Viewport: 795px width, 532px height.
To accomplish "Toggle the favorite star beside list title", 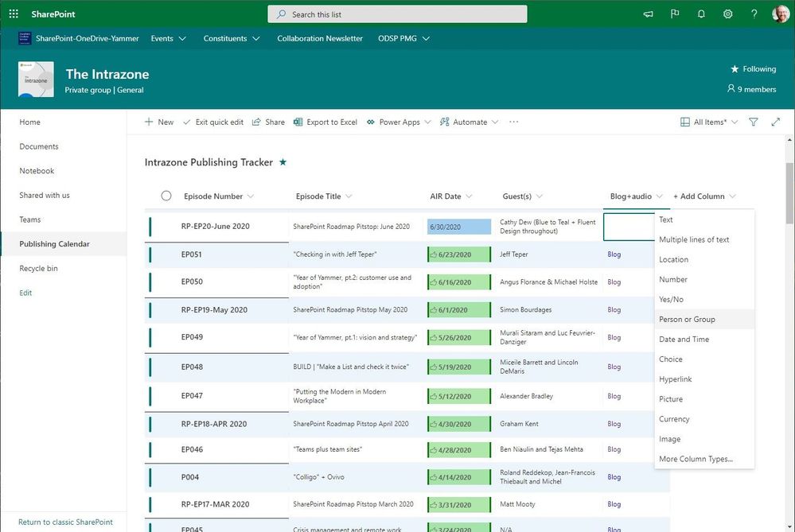I will (x=283, y=162).
